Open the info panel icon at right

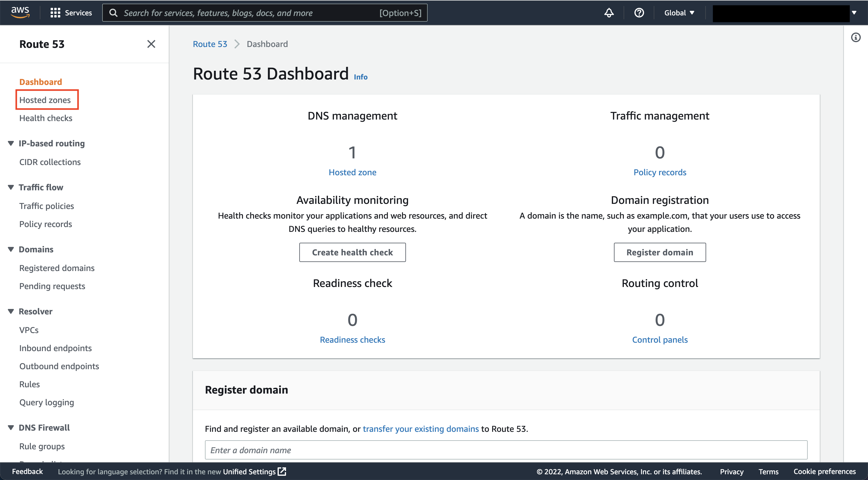click(x=856, y=37)
